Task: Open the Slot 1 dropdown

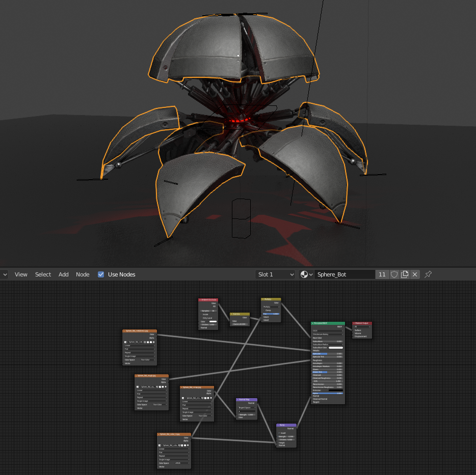Action: [274, 274]
